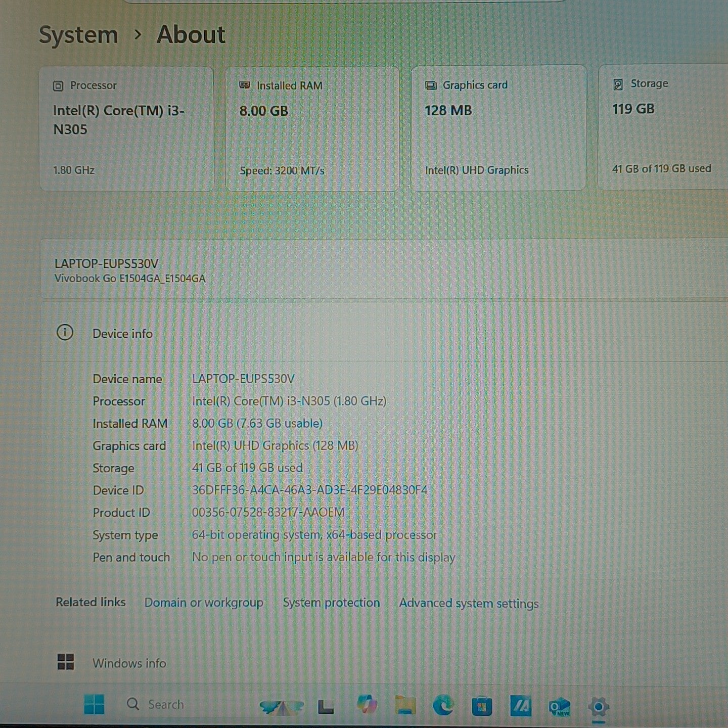Click the Product ID value 00356-07528-83217-AAOEM
This screenshot has height=728, width=728.
click(x=268, y=512)
